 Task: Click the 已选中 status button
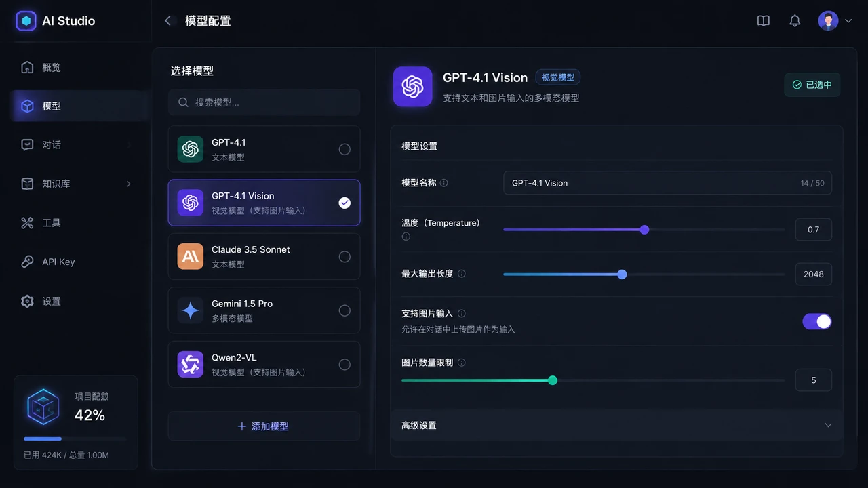click(812, 85)
